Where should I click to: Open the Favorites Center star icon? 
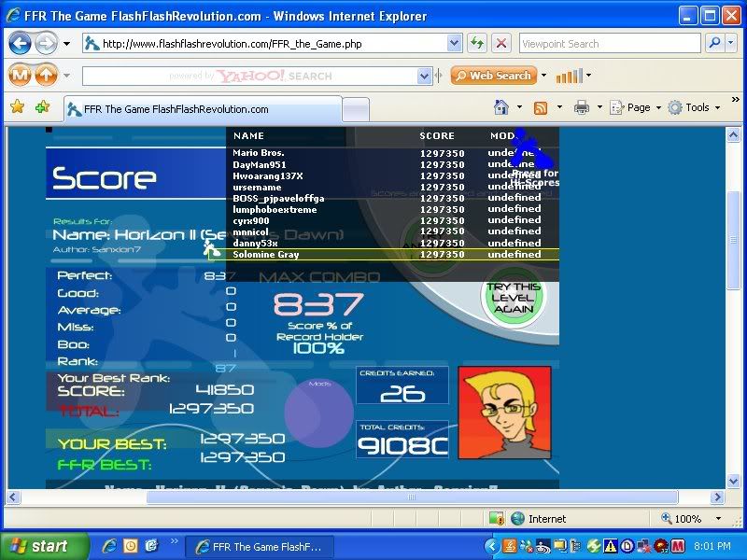[17, 107]
